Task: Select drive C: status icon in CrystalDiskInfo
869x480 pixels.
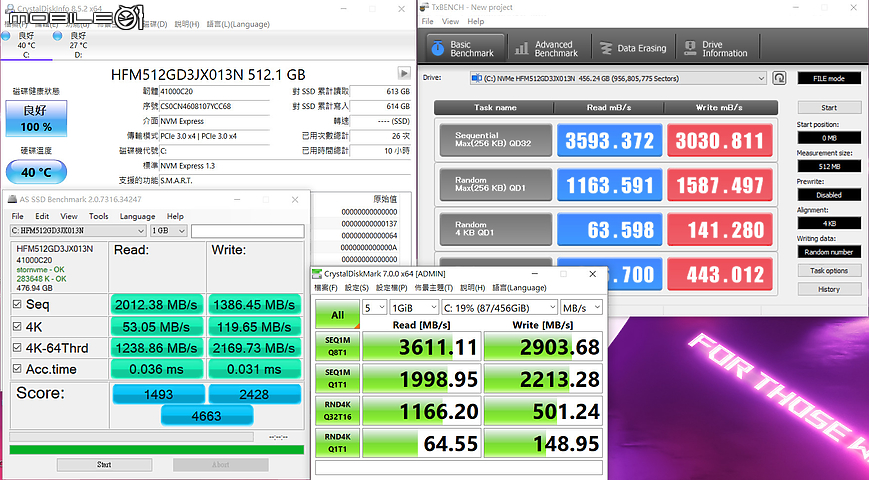Action: click(6, 36)
